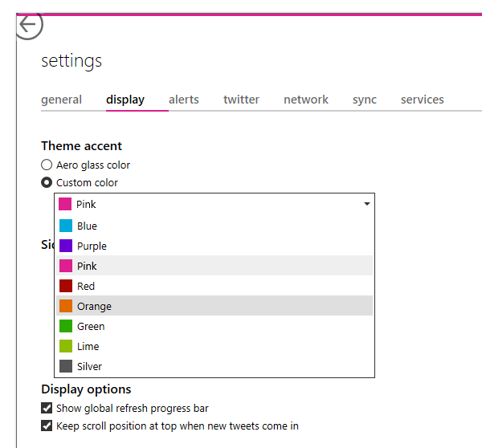The height and width of the screenshot is (448, 482).
Task: Open the general settings tab
Action: click(x=62, y=100)
